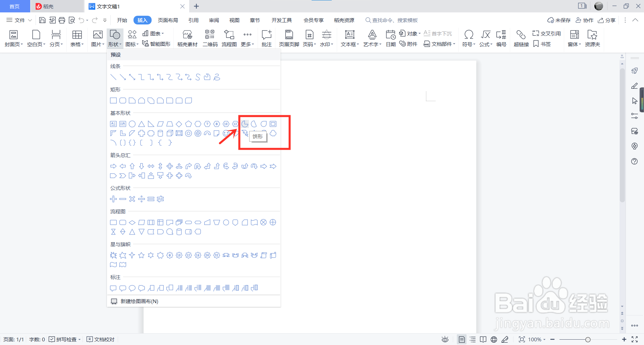The image size is (644, 345).
Task: Switch to the 稻壳 document tab
Action: click(x=57, y=6)
